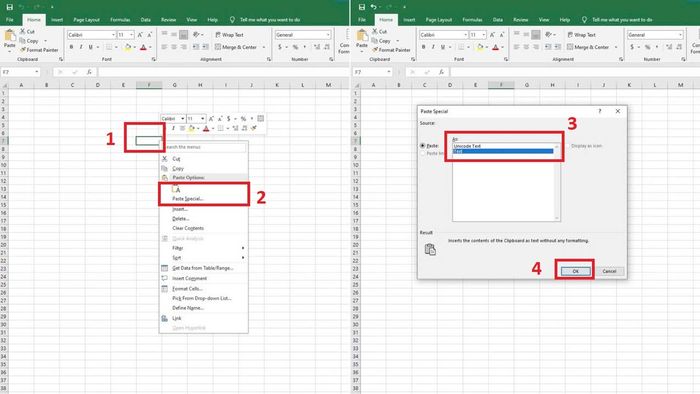
Task: Open Data tab in right Excel window
Action: point(498,20)
